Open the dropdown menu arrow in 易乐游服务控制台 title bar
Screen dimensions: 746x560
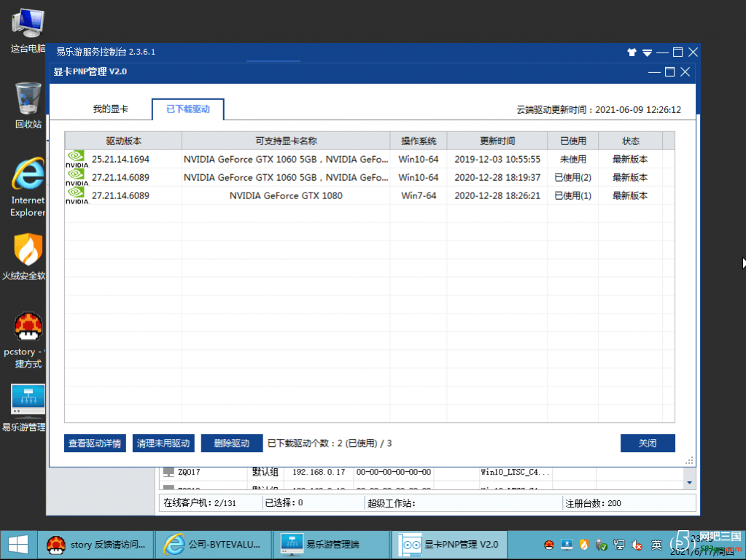click(x=647, y=52)
